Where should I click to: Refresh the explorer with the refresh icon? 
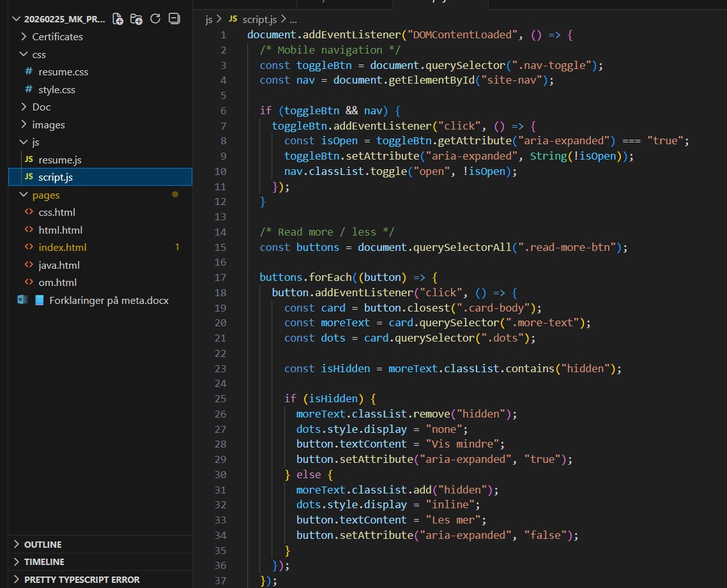[x=155, y=19]
